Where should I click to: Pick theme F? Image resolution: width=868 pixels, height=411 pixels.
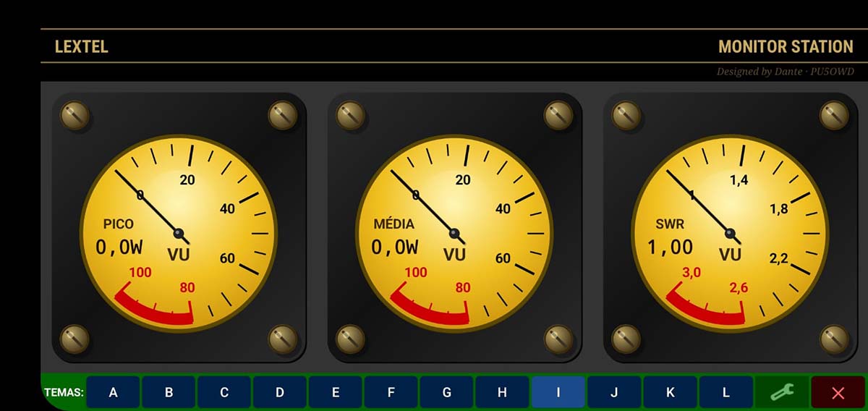coord(391,392)
